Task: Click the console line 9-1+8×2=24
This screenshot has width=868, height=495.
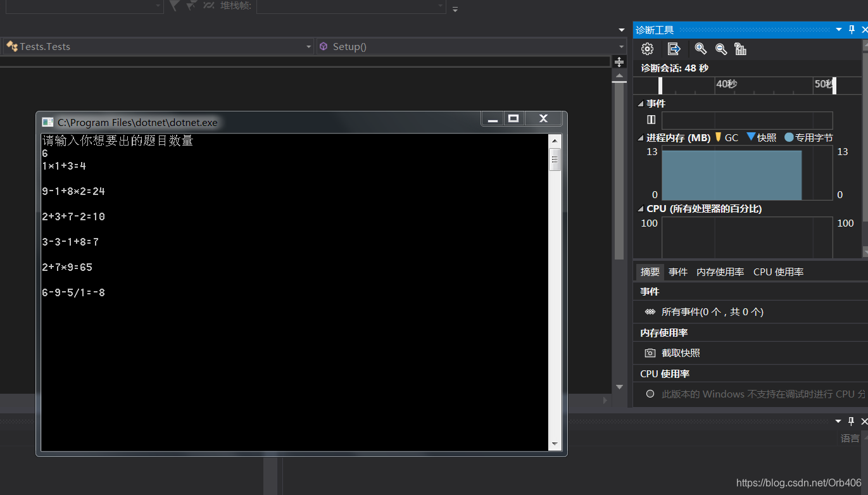Action: 73,191
